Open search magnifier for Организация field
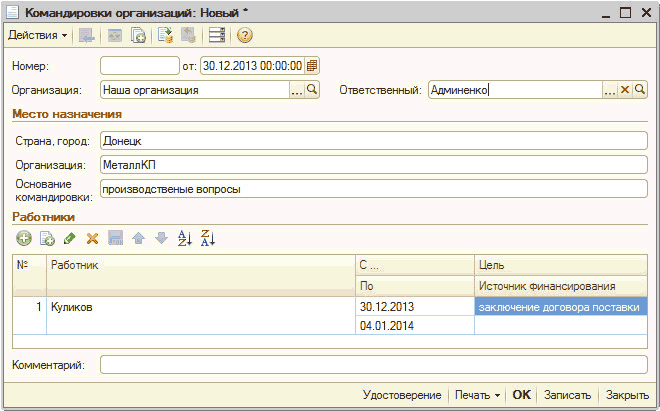 (312, 90)
